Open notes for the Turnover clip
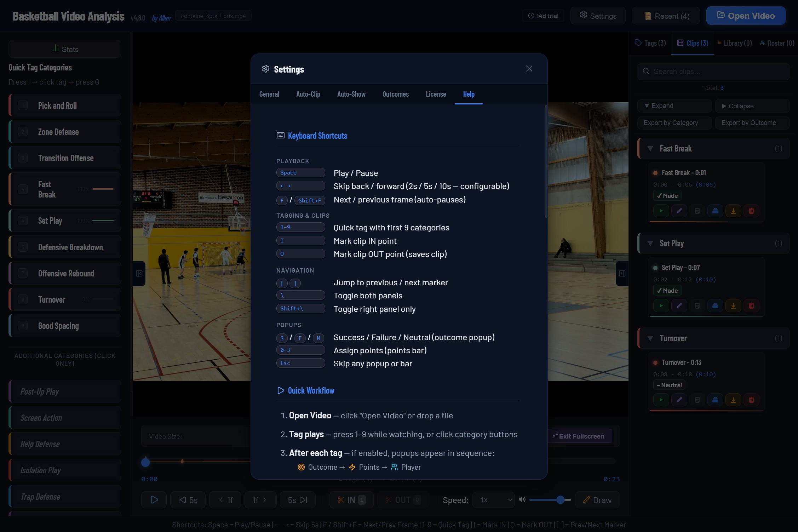Image resolution: width=798 pixels, height=532 pixels. (697, 400)
